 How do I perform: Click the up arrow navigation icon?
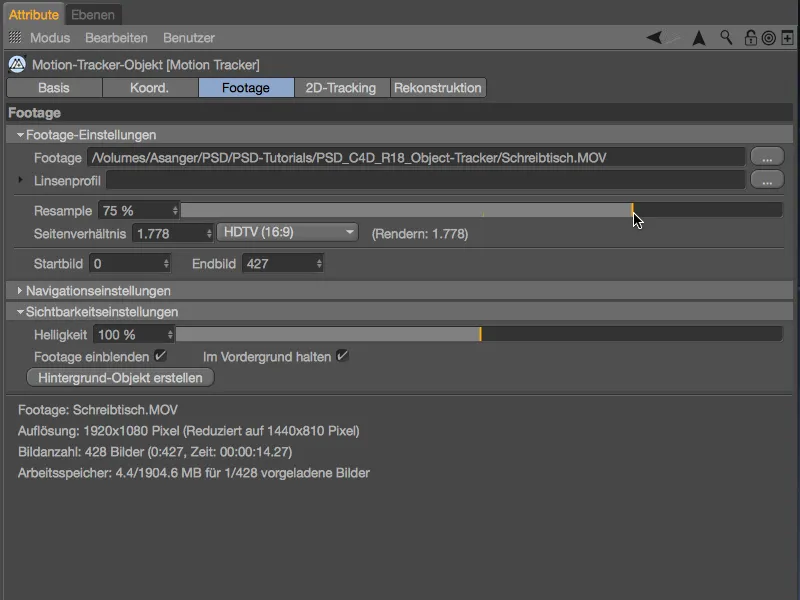(x=699, y=38)
